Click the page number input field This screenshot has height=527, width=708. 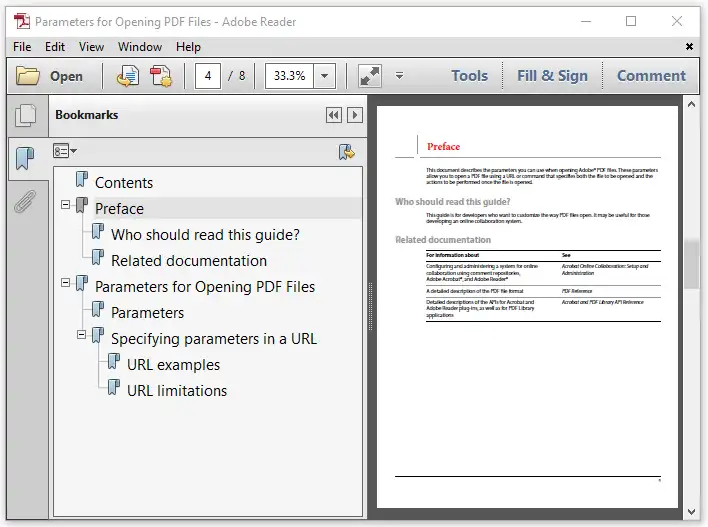click(x=208, y=76)
